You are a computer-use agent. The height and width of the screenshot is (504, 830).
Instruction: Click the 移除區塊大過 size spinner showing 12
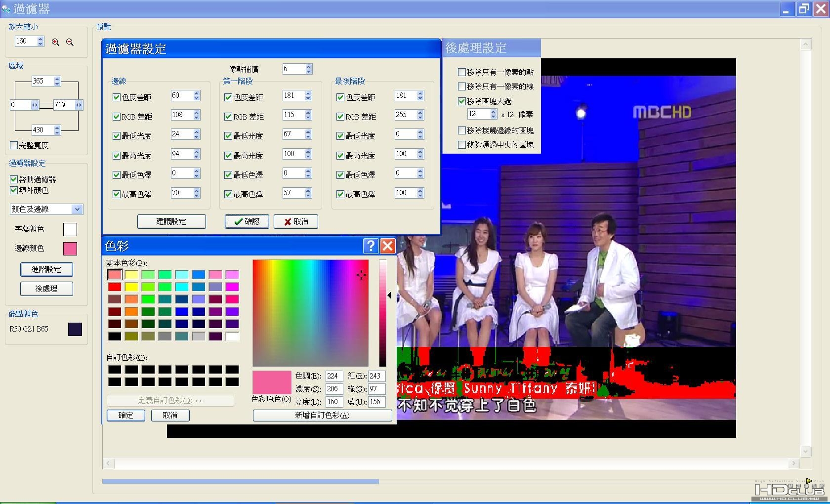pos(482,114)
